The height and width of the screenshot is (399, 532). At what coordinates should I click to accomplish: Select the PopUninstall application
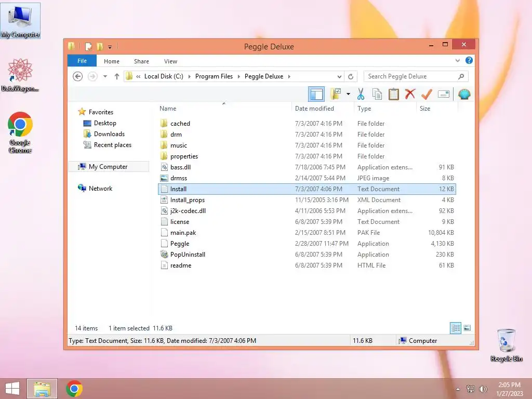307,255
